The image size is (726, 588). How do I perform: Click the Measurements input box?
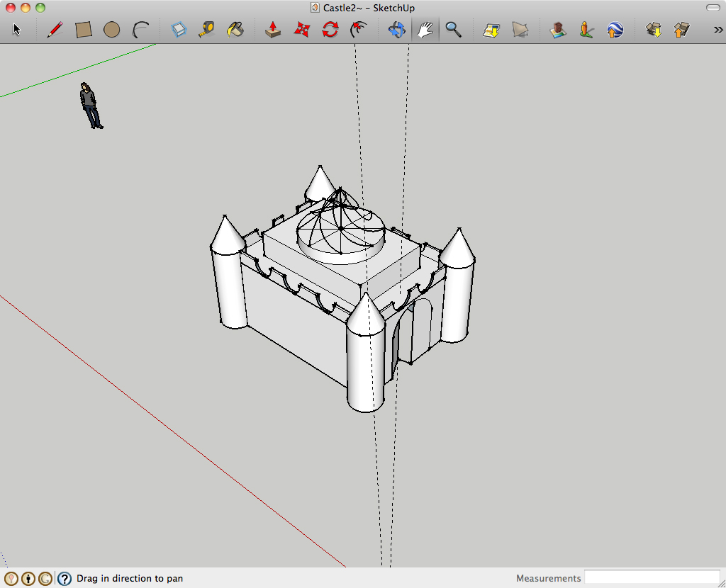pos(652,578)
